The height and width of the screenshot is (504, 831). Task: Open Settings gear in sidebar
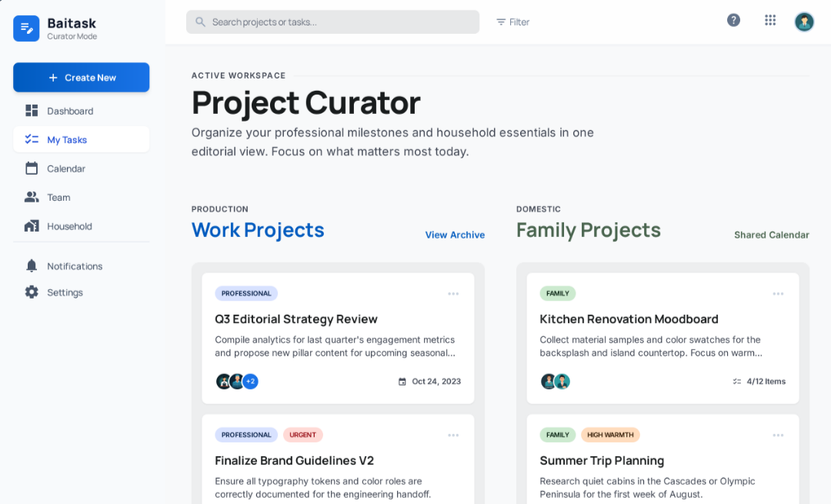coord(32,292)
